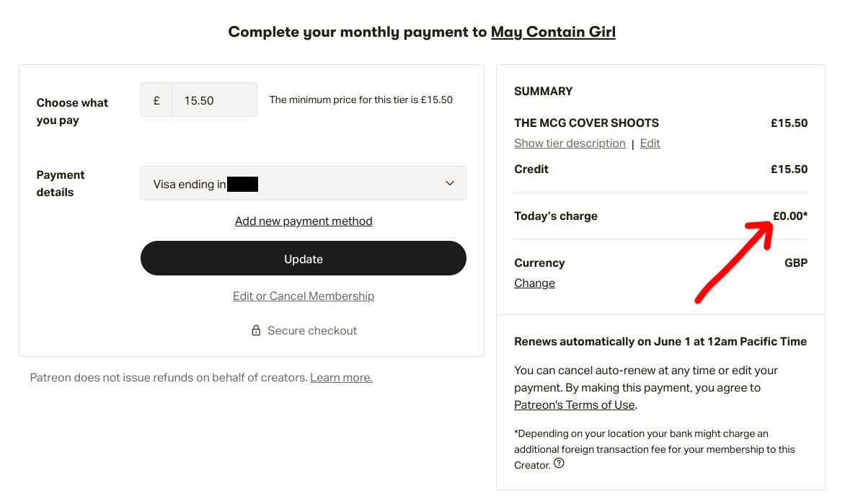Click the foreign transaction fee help icon
The width and height of the screenshot is (845, 504).
click(x=559, y=463)
